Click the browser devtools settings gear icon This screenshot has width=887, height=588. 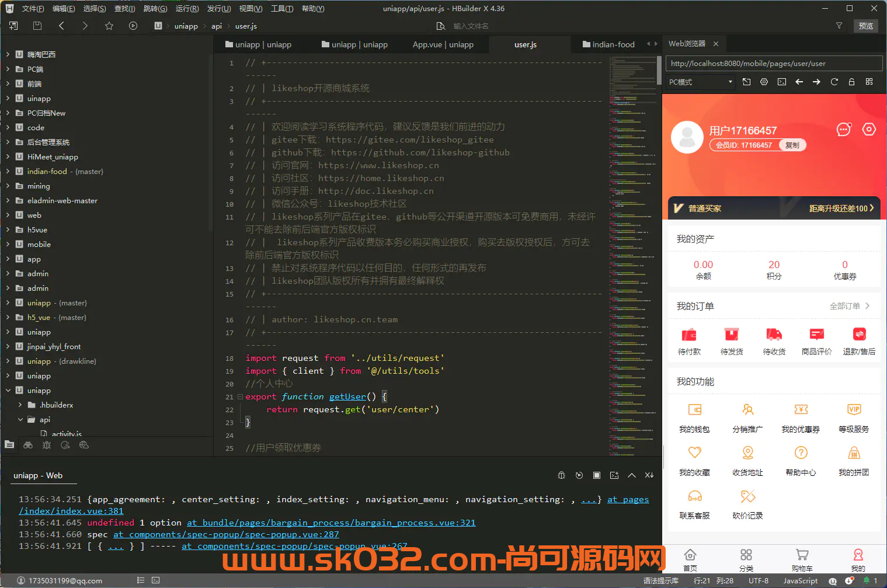[x=764, y=82]
